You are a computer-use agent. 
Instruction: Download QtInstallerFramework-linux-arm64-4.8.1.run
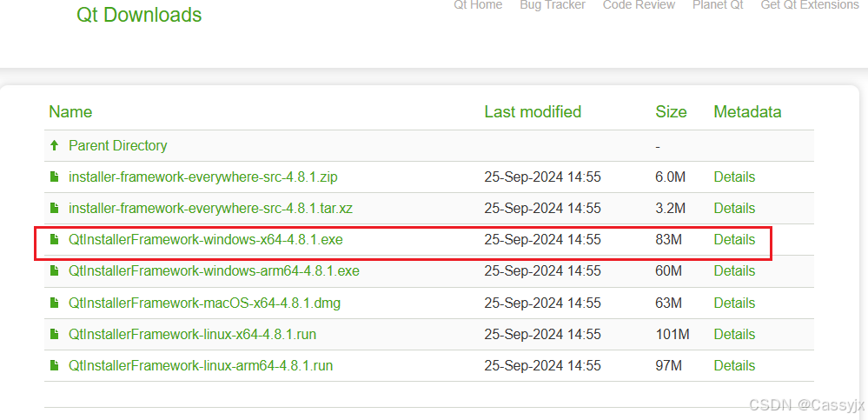click(x=201, y=366)
